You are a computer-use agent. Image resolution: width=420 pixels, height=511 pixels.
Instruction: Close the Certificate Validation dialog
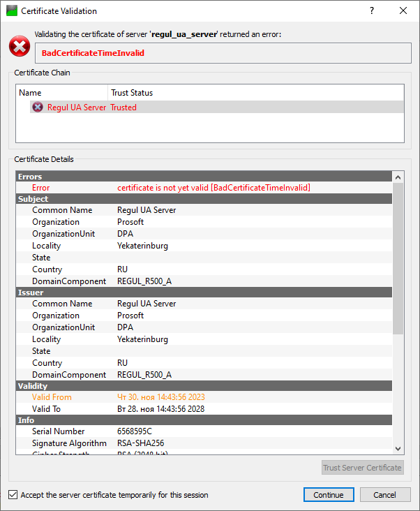(403, 11)
